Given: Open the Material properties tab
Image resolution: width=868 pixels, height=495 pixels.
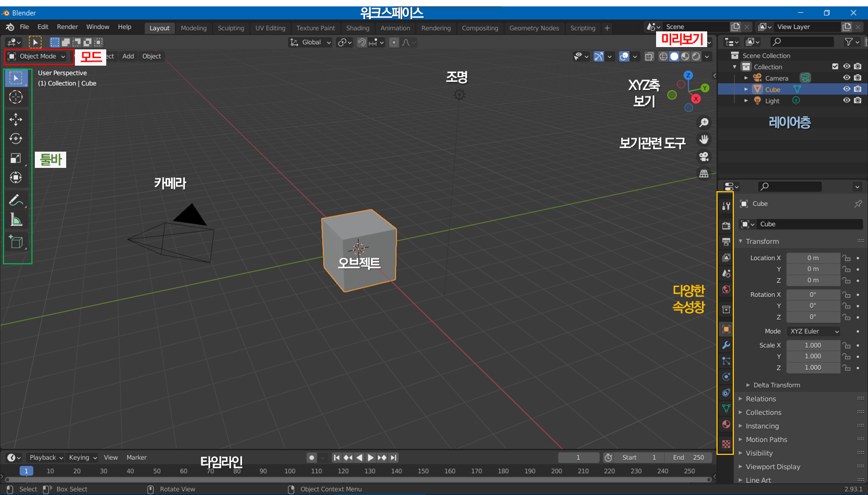Looking at the screenshot, I should [x=726, y=424].
